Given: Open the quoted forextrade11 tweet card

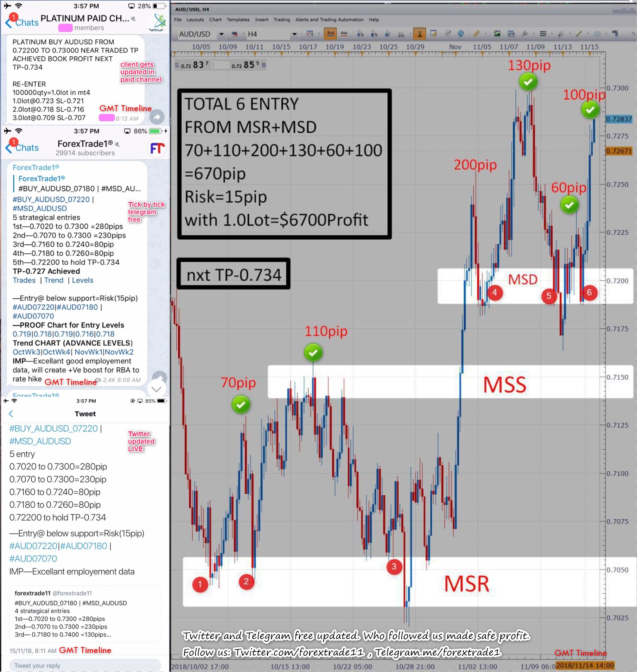Looking at the screenshot, I should (x=85, y=614).
